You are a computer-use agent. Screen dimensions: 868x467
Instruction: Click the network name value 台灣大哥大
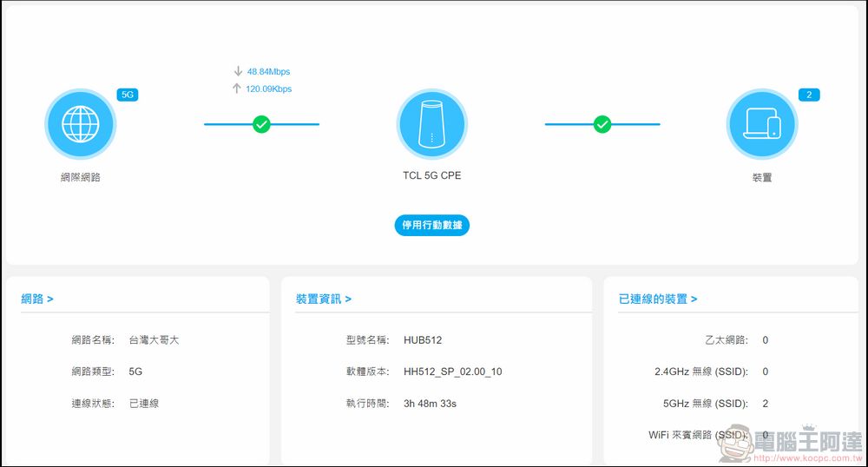(154, 339)
